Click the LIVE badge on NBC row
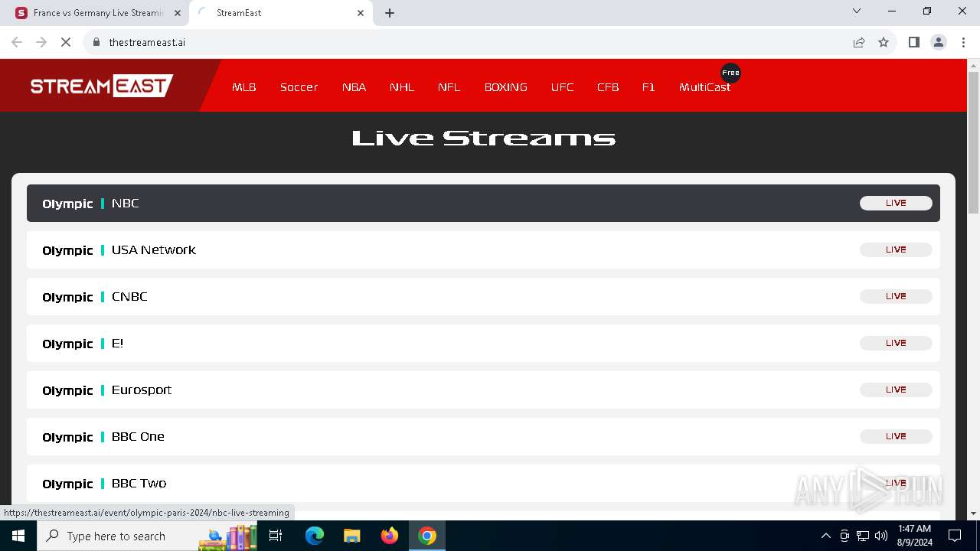This screenshot has width=980, height=551. click(896, 203)
